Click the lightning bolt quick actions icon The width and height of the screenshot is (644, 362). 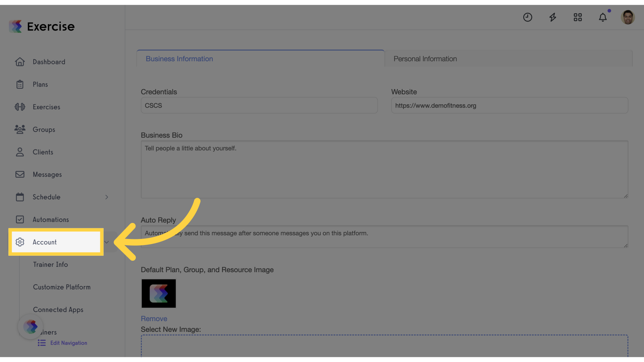pyautogui.click(x=553, y=17)
